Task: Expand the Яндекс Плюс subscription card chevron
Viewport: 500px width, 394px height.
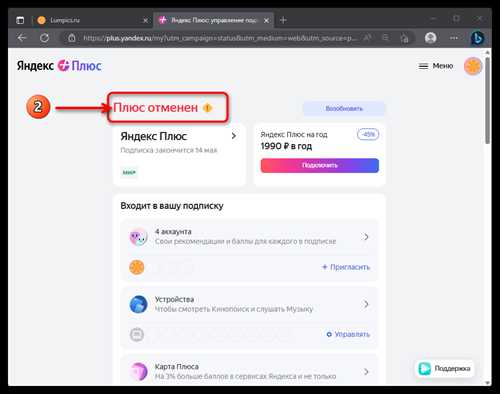Action: click(x=234, y=136)
